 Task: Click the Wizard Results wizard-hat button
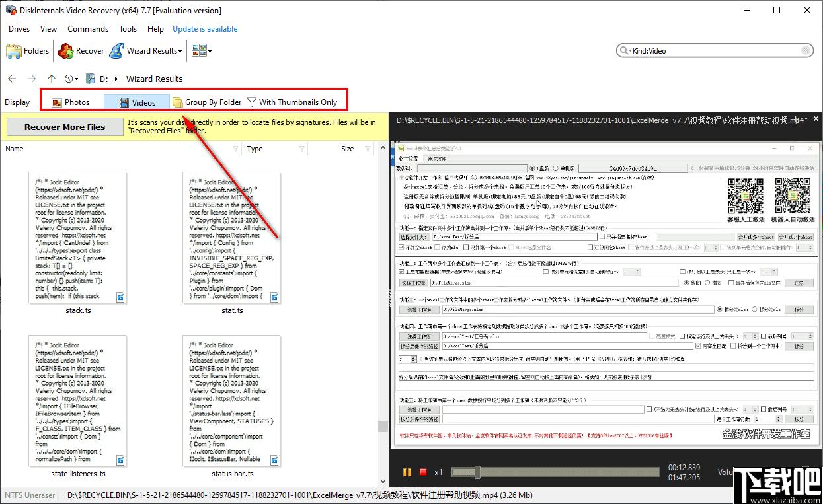click(143, 51)
